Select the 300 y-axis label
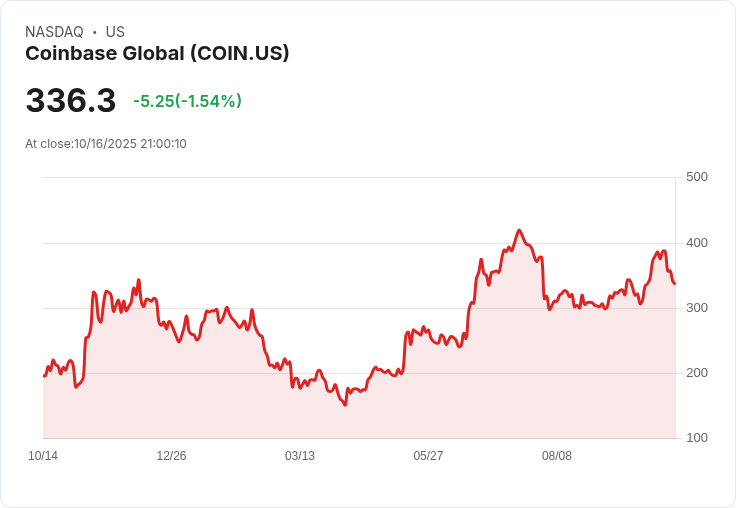This screenshot has width=736, height=508. click(x=697, y=308)
